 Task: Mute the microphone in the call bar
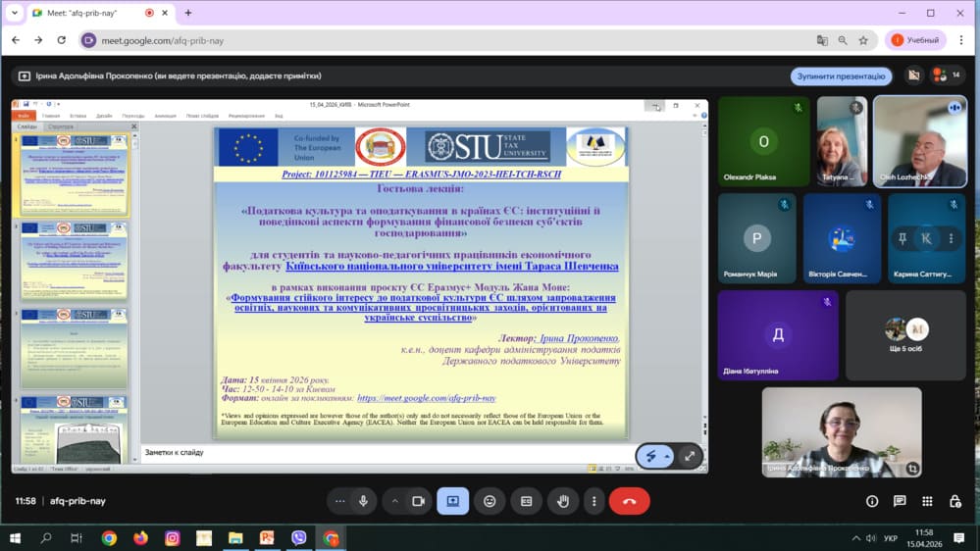tap(363, 501)
